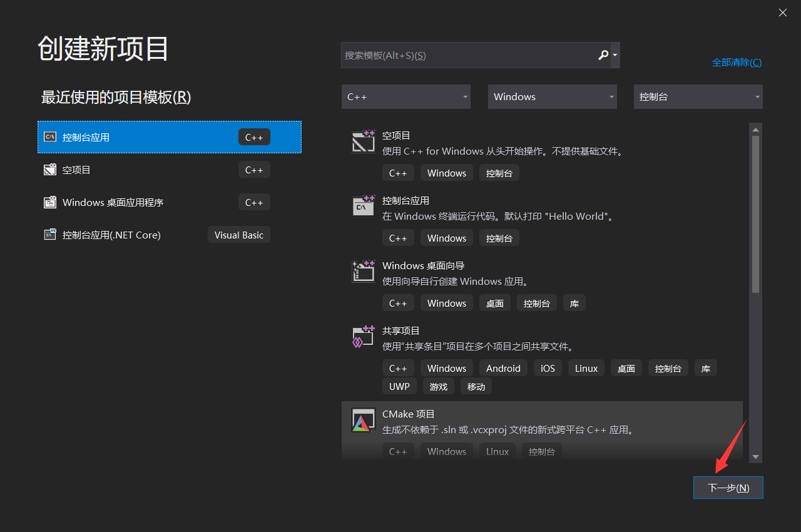
Task: Click the search magnifier icon
Action: coord(603,55)
